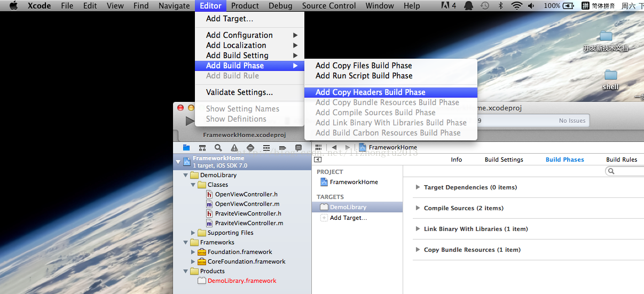This screenshot has width=644, height=294.
Task: Collapse the Products group triangle
Action: [x=186, y=271]
